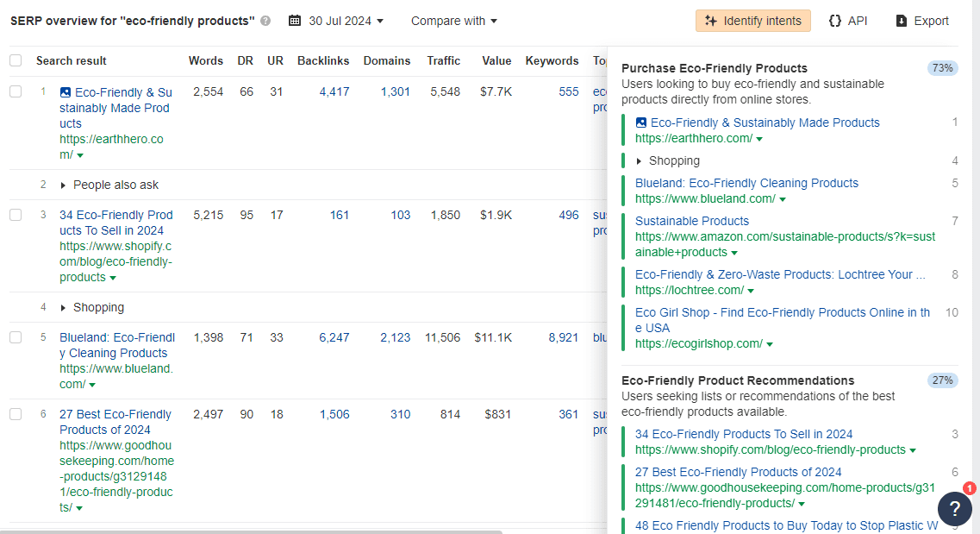The image size is (980, 534).
Task: Click the 5,548 traffic cell for result 1
Action: tap(445, 92)
